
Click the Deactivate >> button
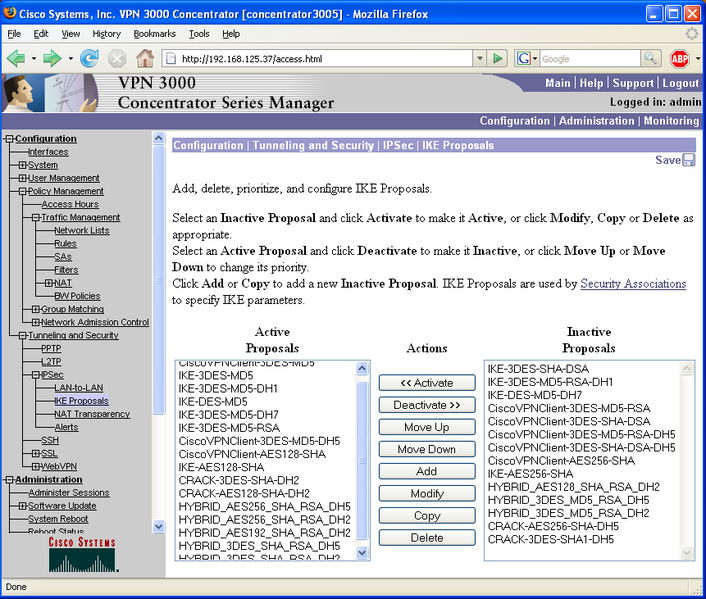427,405
